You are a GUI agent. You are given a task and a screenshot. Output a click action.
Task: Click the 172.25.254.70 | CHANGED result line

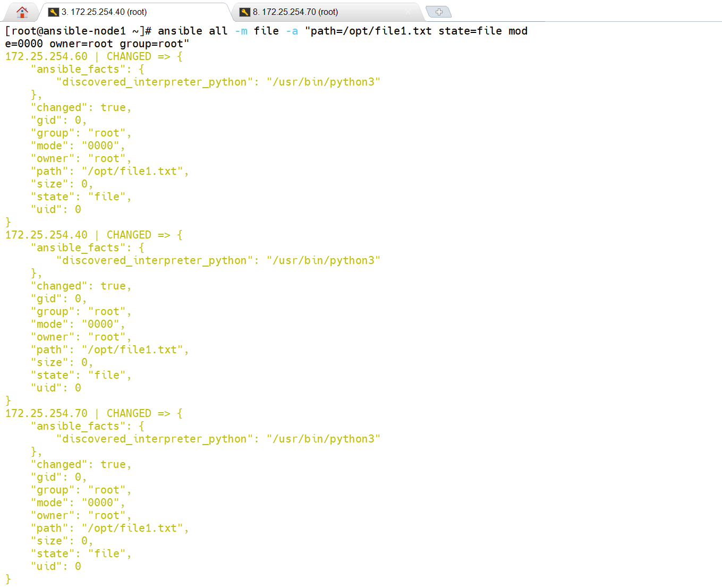click(x=94, y=413)
